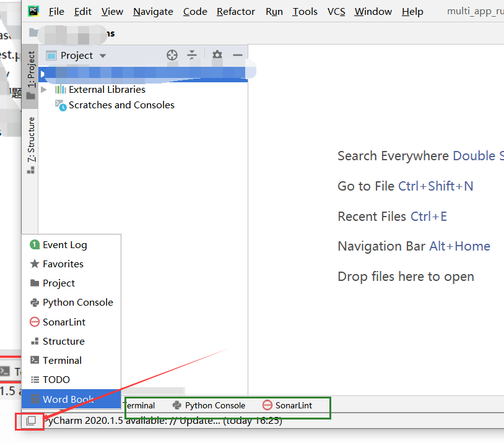Click the PyCharm 2020.1.5 available update message

coord(163,421)
